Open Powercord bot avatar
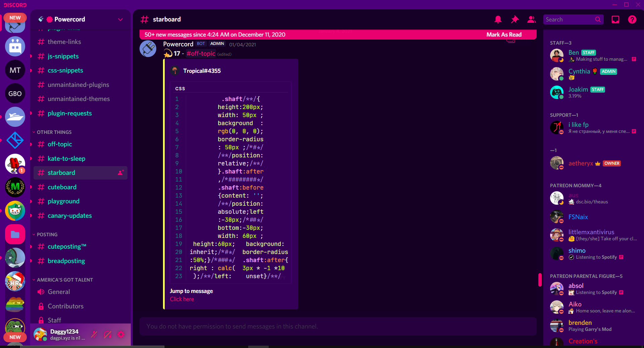The image size is (644, 348). click(148, 49)
